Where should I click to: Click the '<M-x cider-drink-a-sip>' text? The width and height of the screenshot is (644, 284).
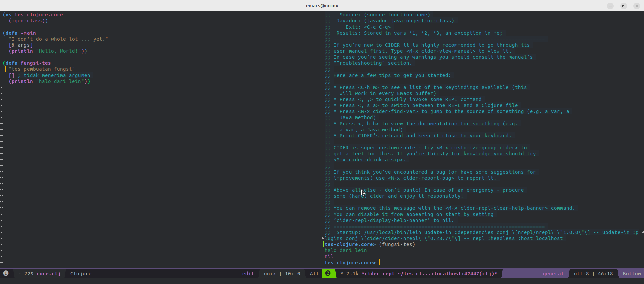tap(368, 160)
